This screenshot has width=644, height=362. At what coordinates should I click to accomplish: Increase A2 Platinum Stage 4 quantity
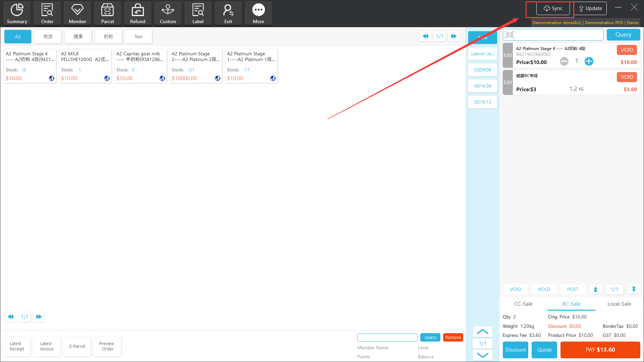coord(589,61)
